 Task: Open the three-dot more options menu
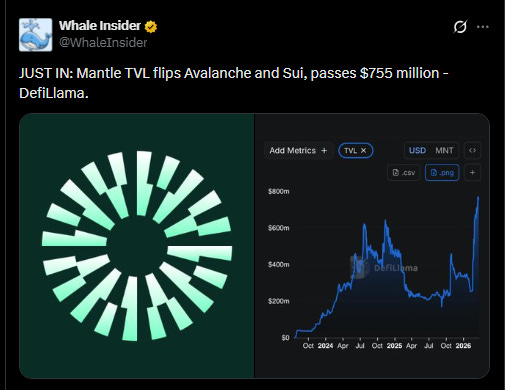483,27
